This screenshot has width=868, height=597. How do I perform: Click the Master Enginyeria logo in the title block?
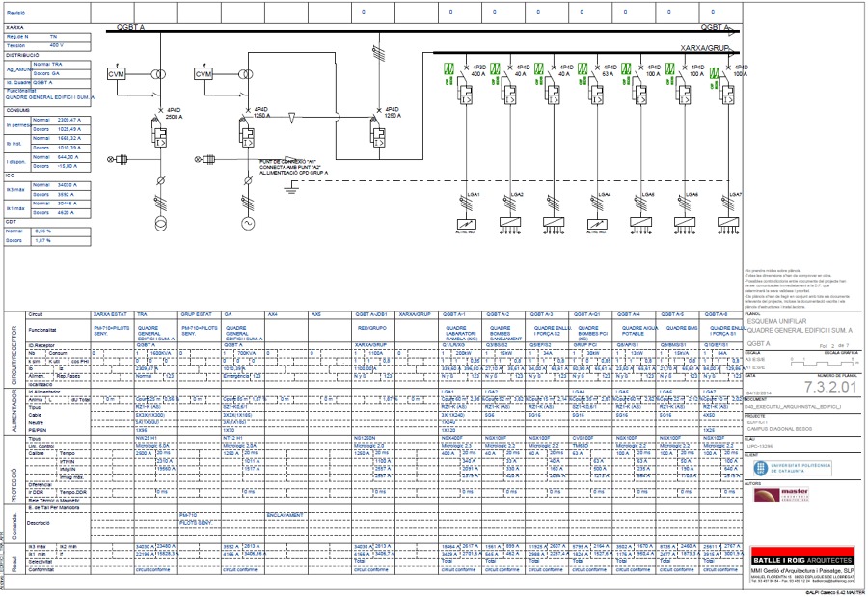click(x=781, y=495)
